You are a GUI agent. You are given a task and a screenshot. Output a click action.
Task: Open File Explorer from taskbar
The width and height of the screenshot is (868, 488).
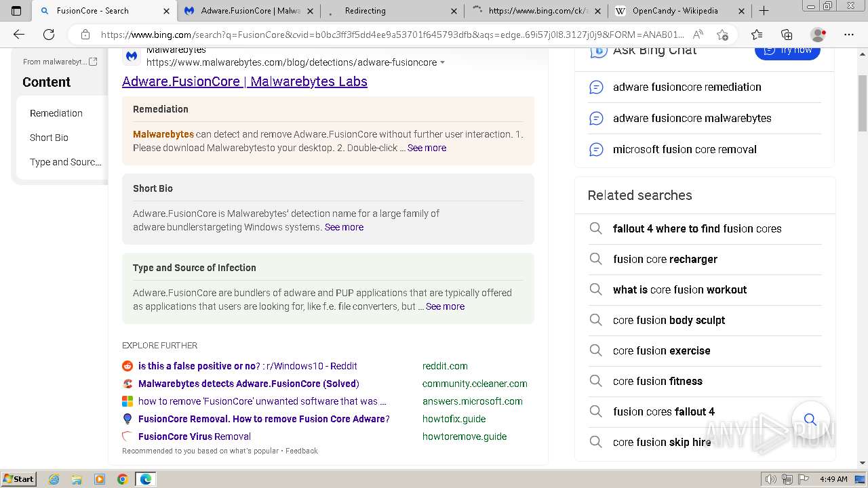(77, 479)
